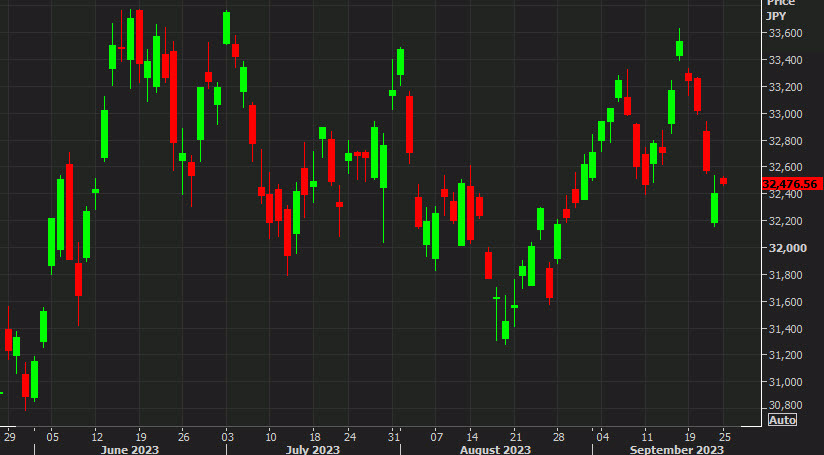
Task: Select the July 2023 month label
Action: tap(311, 451)
